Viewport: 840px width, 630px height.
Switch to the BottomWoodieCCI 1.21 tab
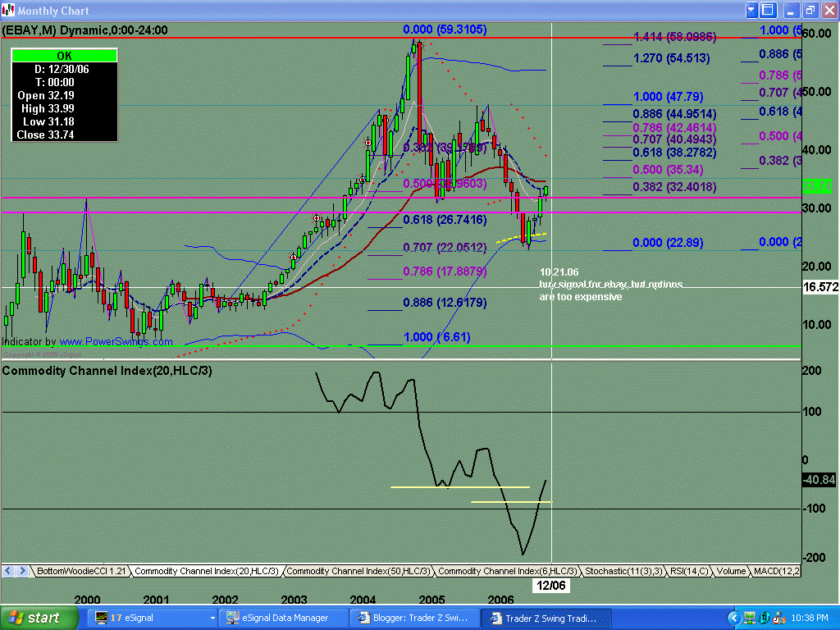point(81,571)
